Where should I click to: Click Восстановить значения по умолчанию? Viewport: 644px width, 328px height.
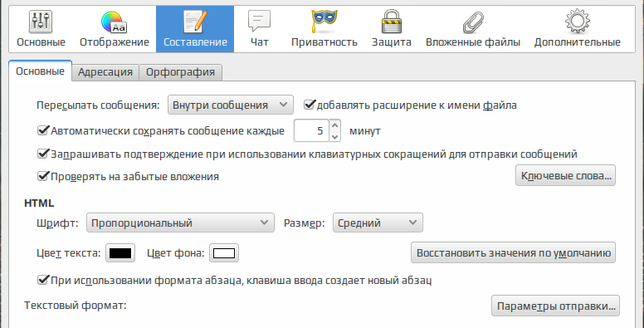(513, 252)
